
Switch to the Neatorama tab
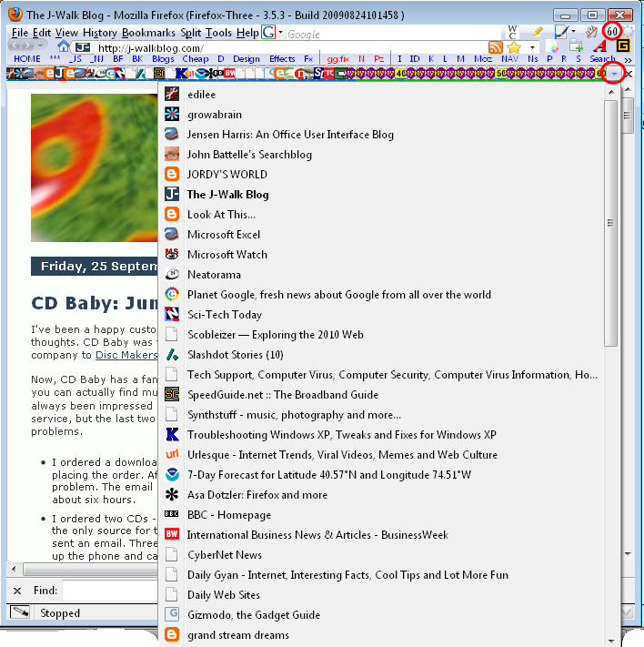(x=381, y=275)
